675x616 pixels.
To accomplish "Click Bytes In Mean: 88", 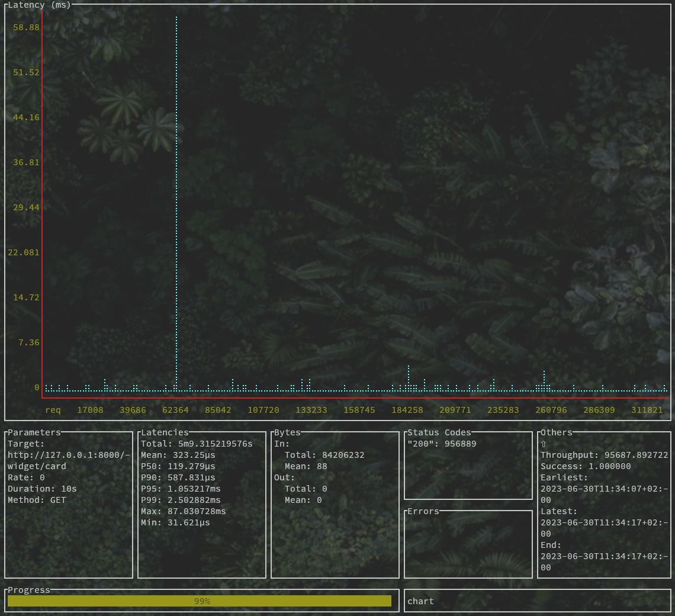I will (306, 466).
